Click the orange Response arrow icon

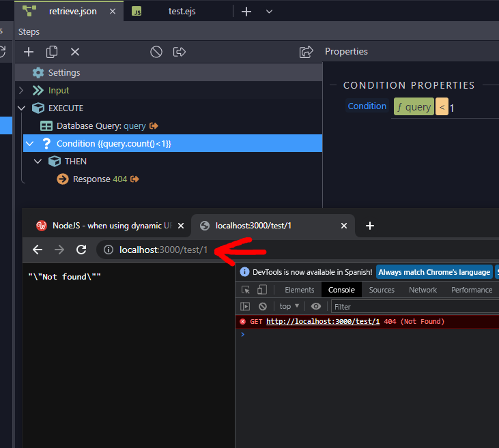pyautogui.click(x=63, y=179)
